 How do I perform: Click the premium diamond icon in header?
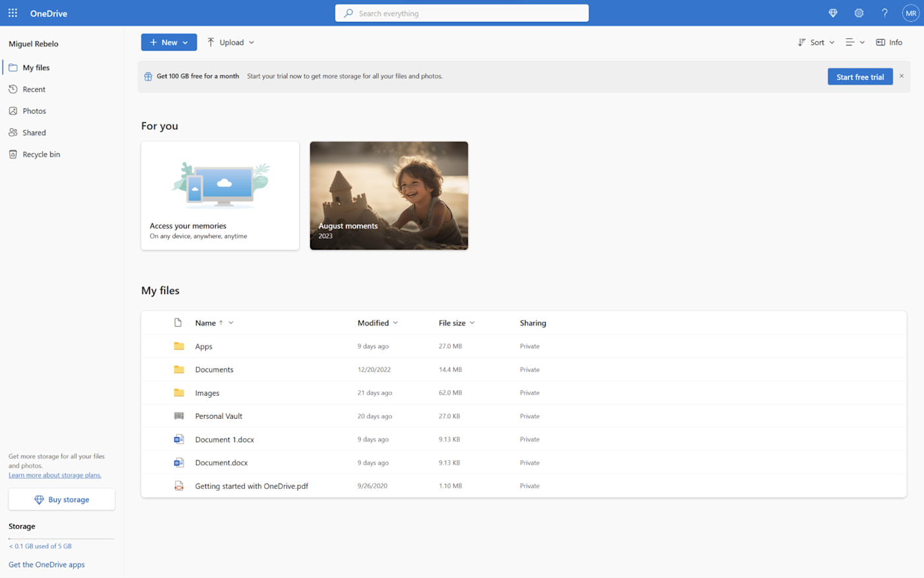pyautogui.click(x=833, y=13)
